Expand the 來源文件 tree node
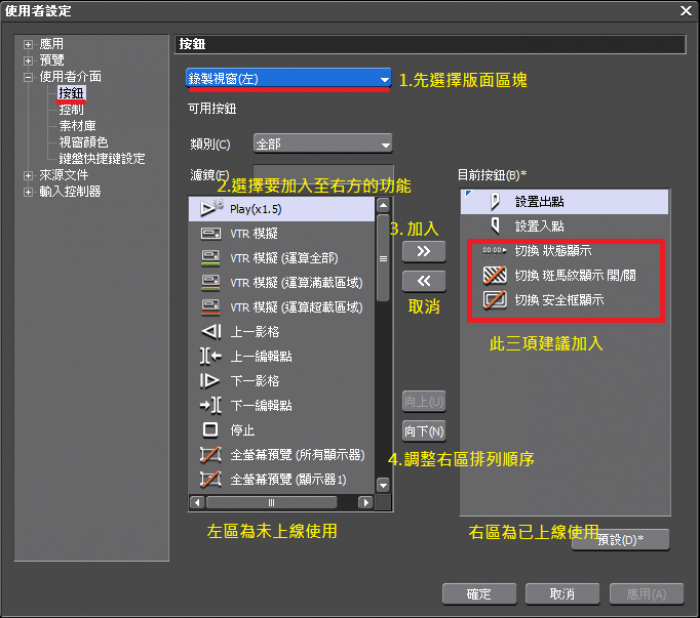The image size is (700, 618). coord(28,175)
